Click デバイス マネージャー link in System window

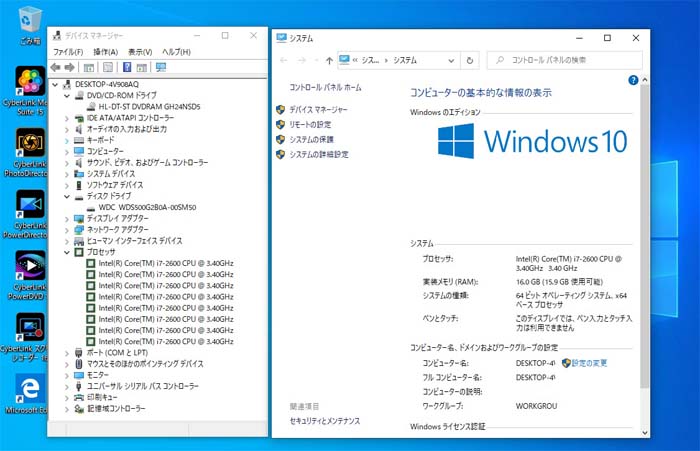318,109
